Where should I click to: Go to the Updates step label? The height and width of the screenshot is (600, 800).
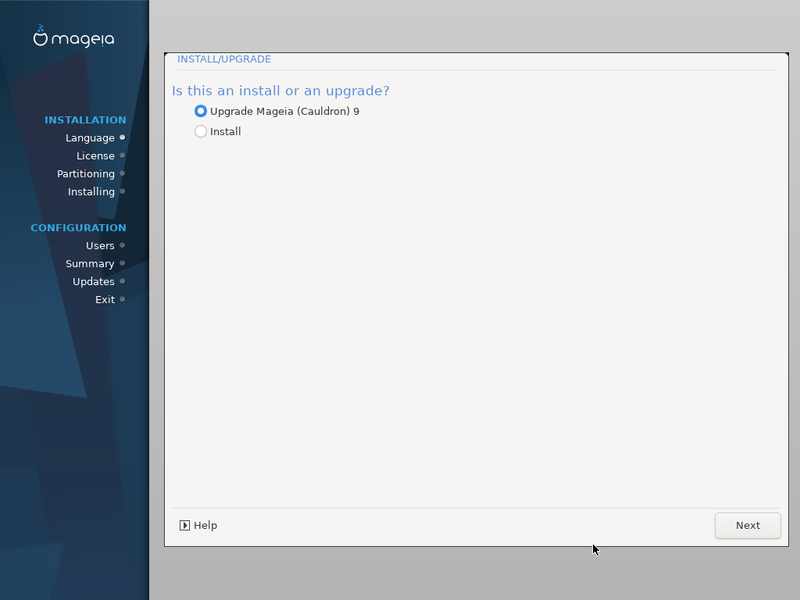pos(93,282)
